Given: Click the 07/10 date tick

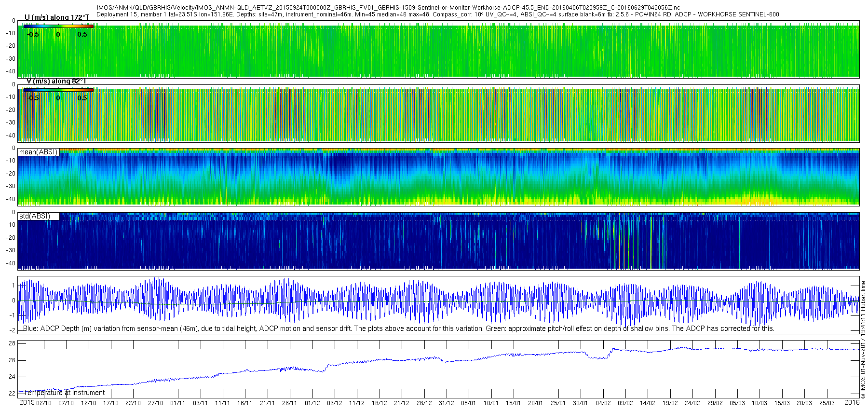Looking at the screenshot, I should 66,403.
